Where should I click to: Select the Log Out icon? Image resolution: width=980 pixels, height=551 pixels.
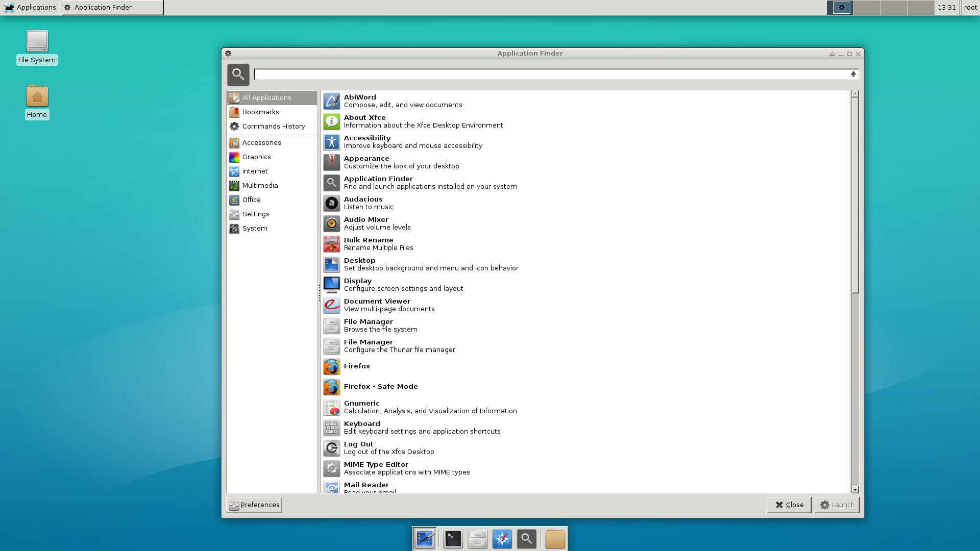pos(332,448)
